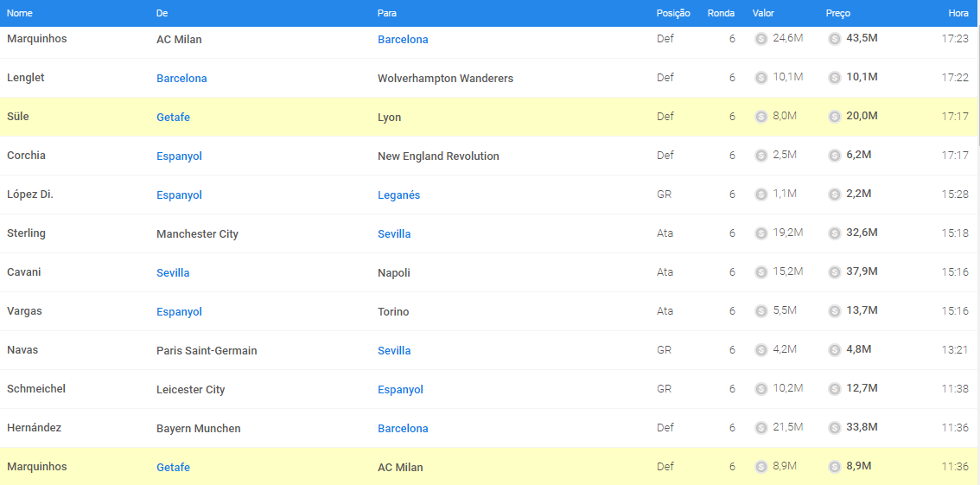Viewport: 980px width, 485px height.
Task: Click the coin icon beside value 4,2M
Action: click(x=760, y=350)
